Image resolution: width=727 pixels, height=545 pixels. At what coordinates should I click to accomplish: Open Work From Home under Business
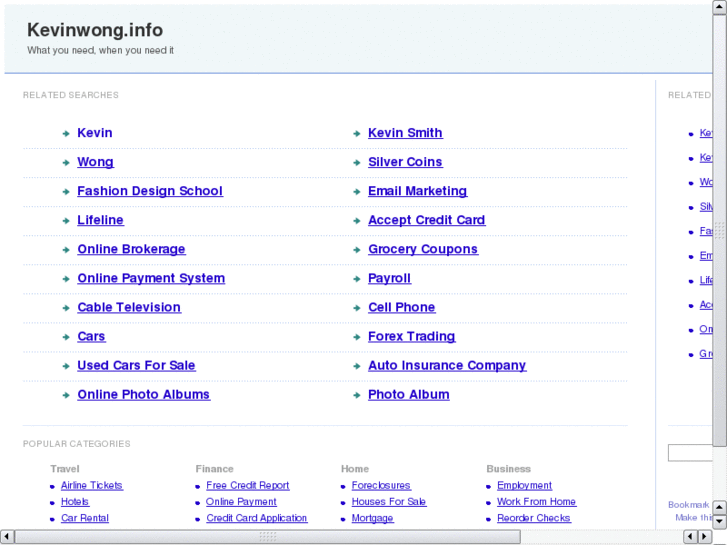(536, 502)
